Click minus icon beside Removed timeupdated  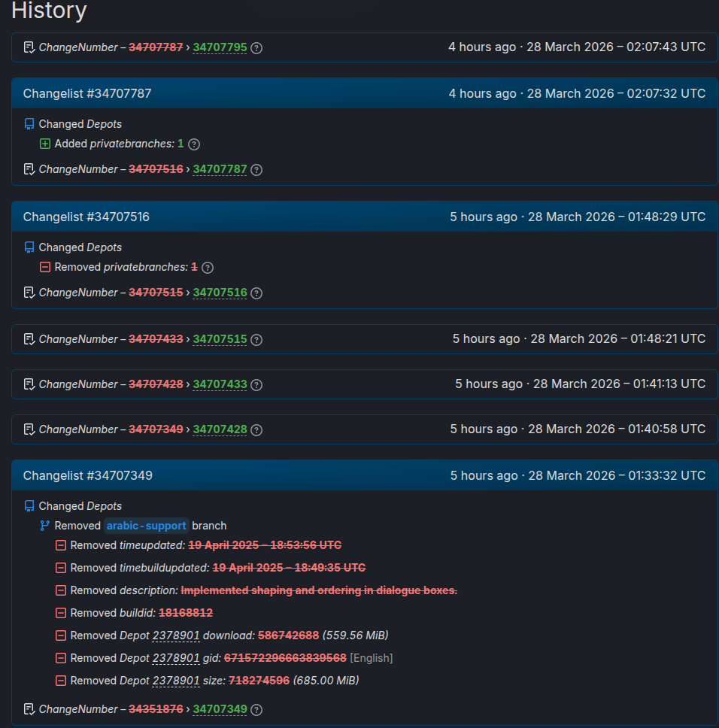point(61,545)
